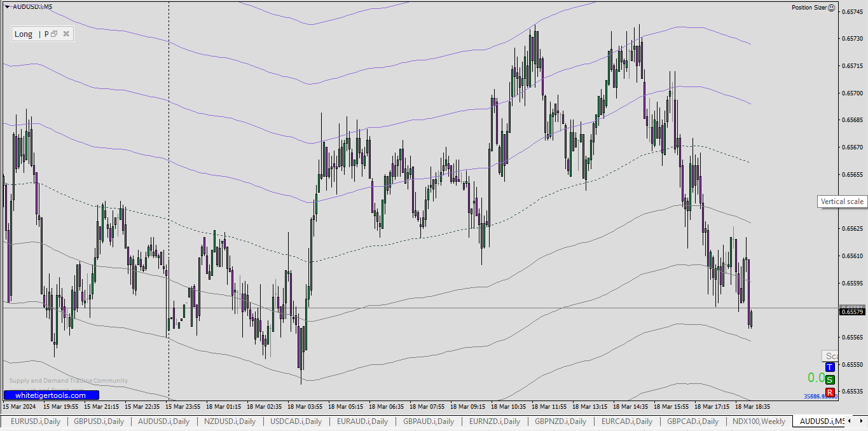Click the Position Sizer smiley icon
The image size is (868, 431).
[832, 8]
